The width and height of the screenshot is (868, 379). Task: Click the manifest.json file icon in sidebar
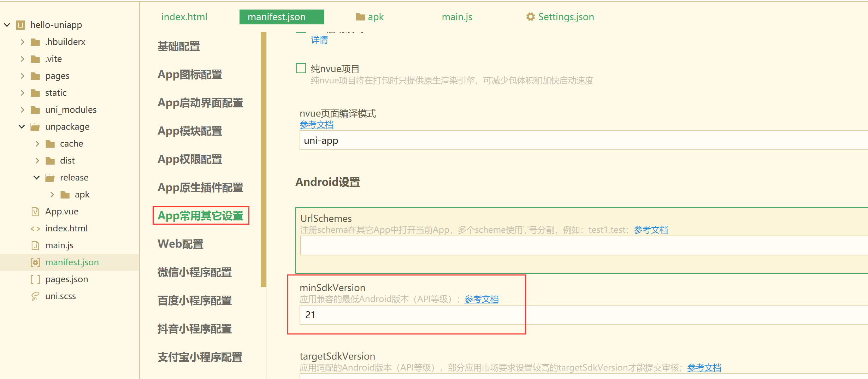tap(35, 262)
